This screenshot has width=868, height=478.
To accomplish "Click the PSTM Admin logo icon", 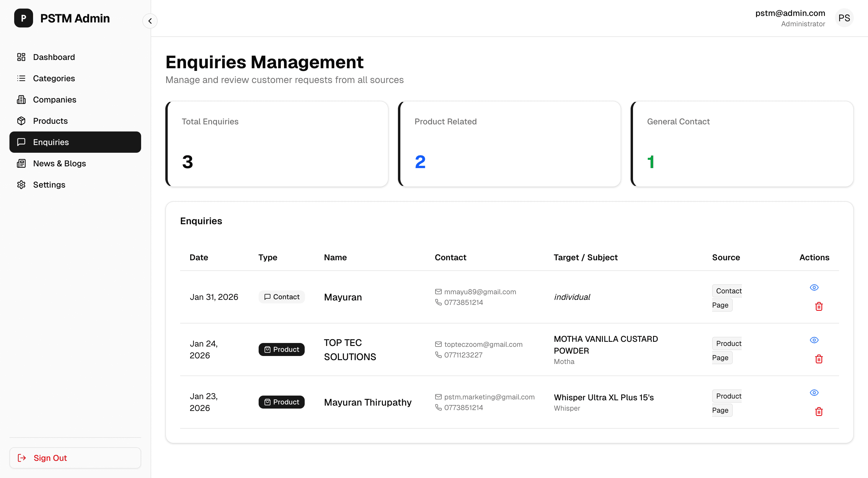I will coord(24,18).
